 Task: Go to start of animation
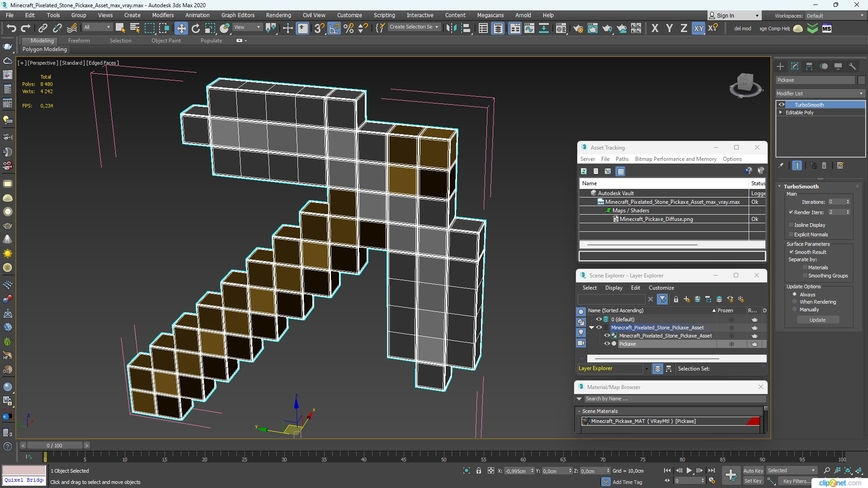coord(667,471)
